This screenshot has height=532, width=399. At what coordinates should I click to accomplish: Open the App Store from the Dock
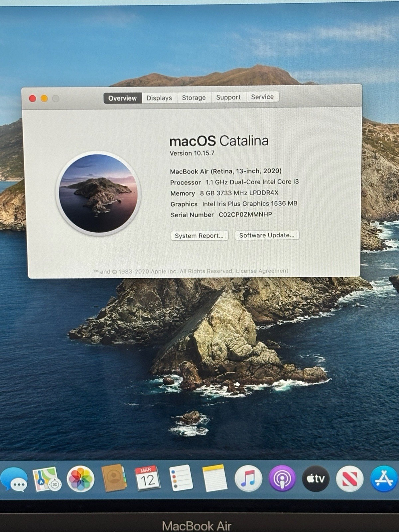[384, 479]
